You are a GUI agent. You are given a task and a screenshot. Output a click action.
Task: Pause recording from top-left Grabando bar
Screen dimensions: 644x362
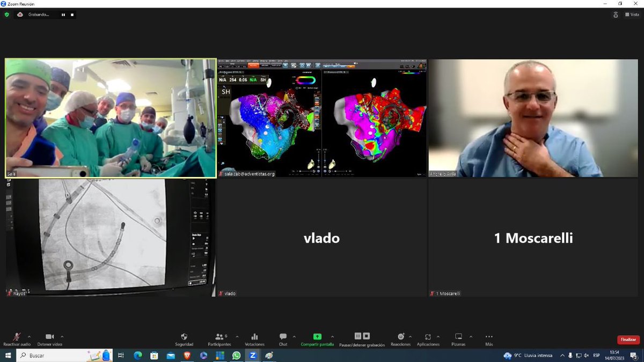pyautogui.click(x=63, y=14)
